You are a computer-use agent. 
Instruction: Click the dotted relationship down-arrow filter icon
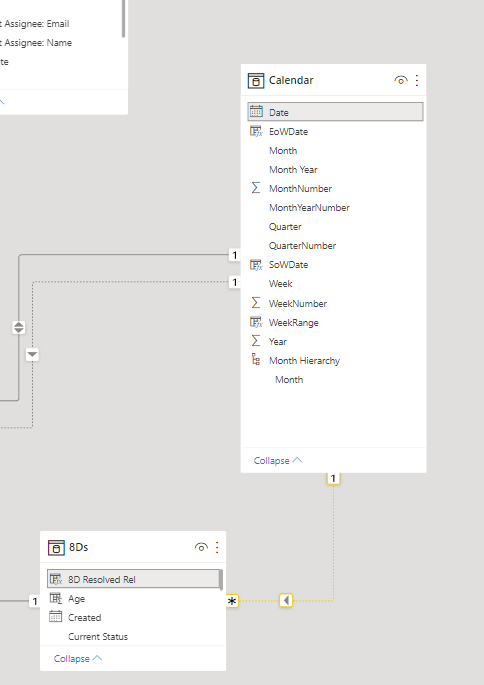click(32, 354)
